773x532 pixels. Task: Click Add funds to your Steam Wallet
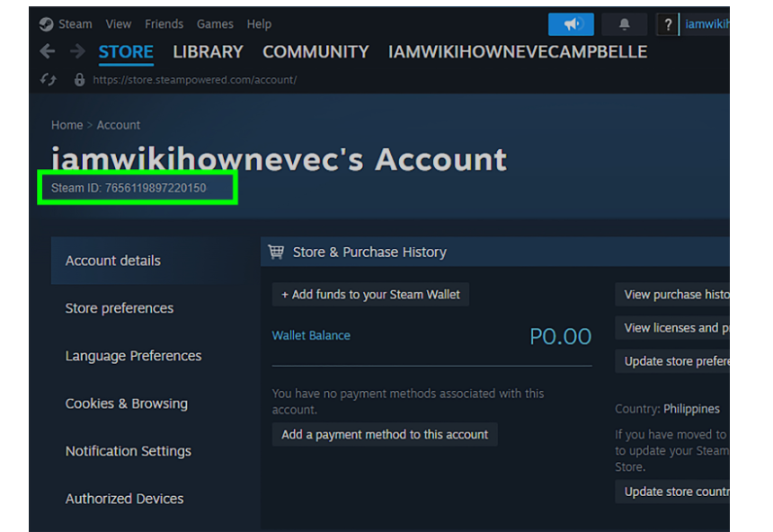coord(370,295)
